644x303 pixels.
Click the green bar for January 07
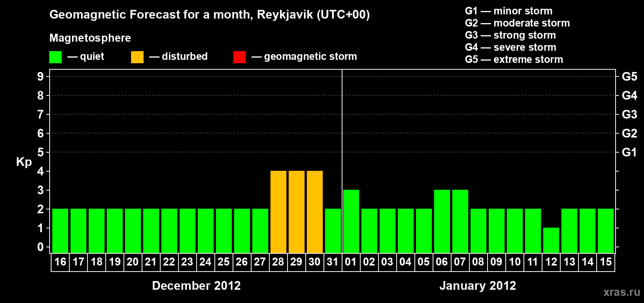tap(460, 221)
